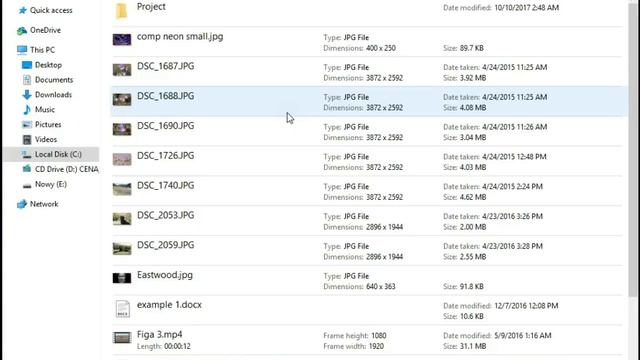Click the This PC monitor icon
640x360 pixels.
point(22,50)
